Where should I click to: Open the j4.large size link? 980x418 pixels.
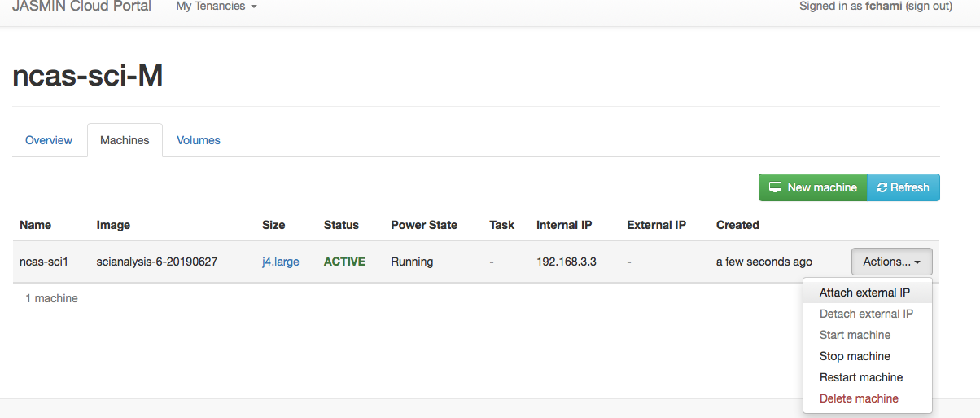pos(281,262)
